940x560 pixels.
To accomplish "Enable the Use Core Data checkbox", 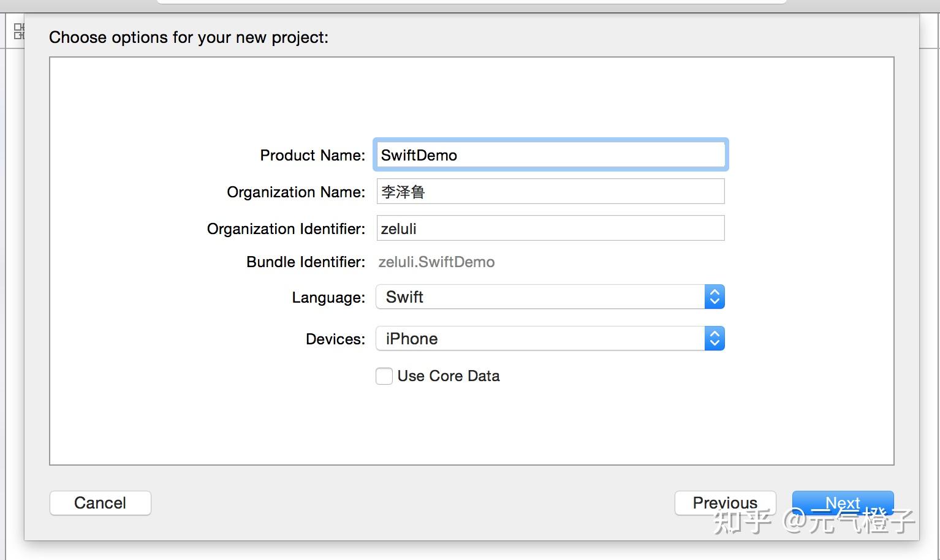I will pos(384,376).
